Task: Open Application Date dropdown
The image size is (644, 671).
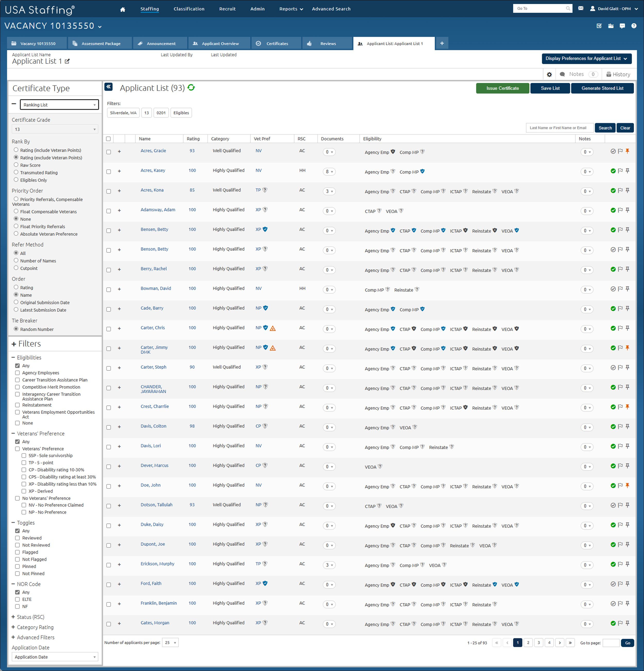Action: (55, 657)
